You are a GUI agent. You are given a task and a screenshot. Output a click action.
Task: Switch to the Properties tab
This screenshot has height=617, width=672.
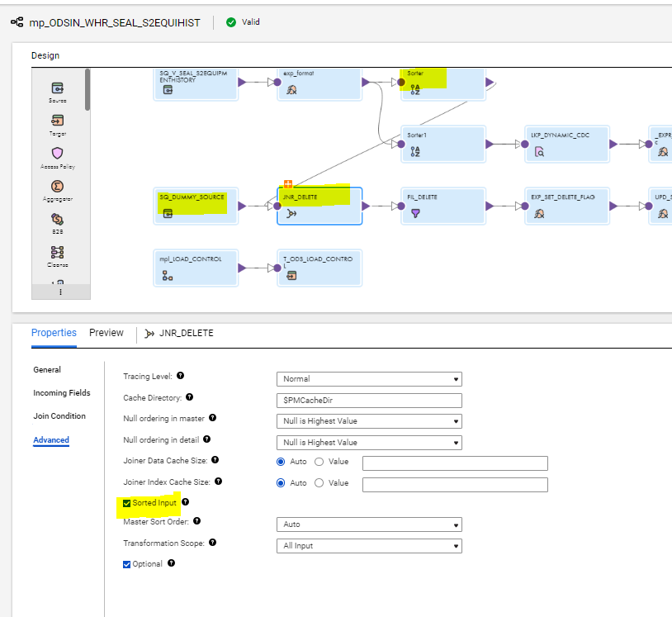pyautogui.click(x=54, y=333)
